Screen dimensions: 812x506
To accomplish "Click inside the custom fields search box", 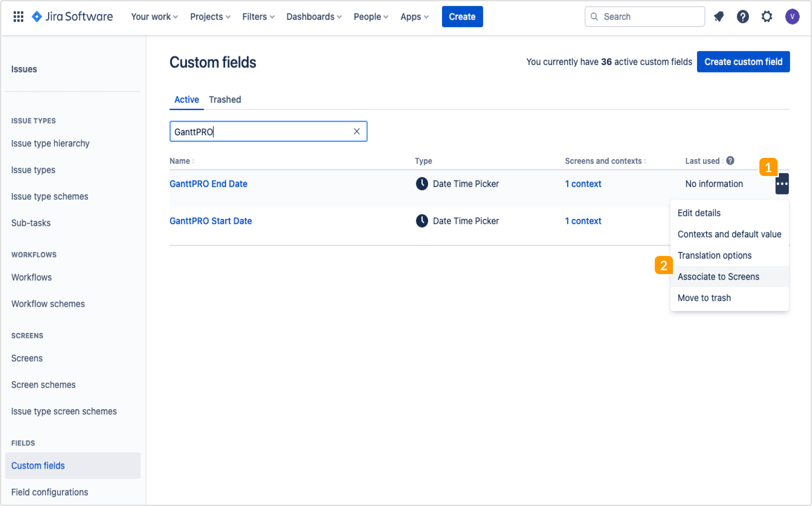I will 268,131.
